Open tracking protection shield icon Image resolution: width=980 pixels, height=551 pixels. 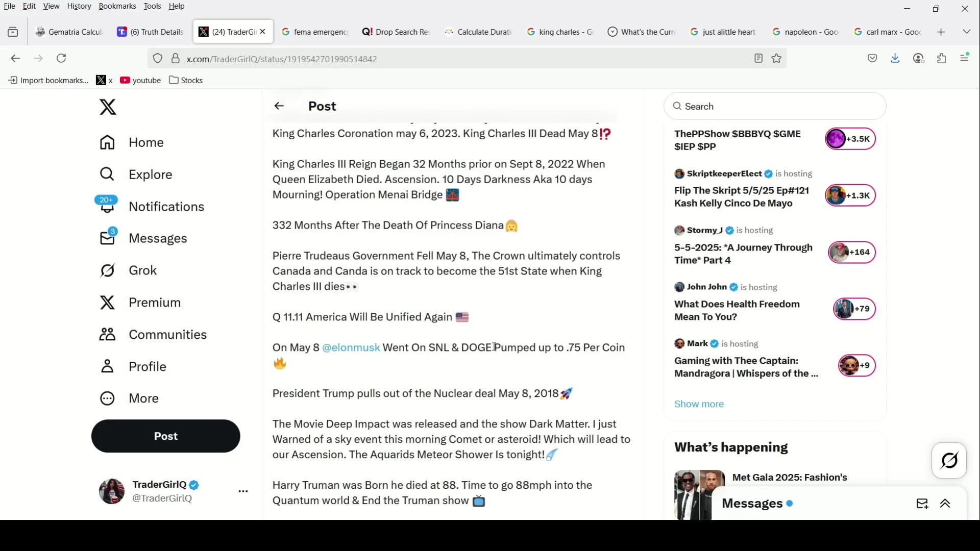tap(158, 59)
